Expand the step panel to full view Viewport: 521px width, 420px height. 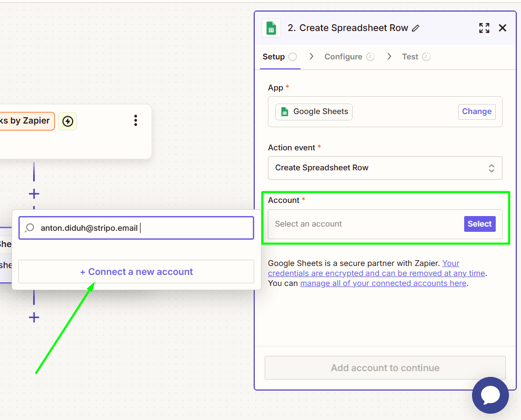[x=484, y=28]
